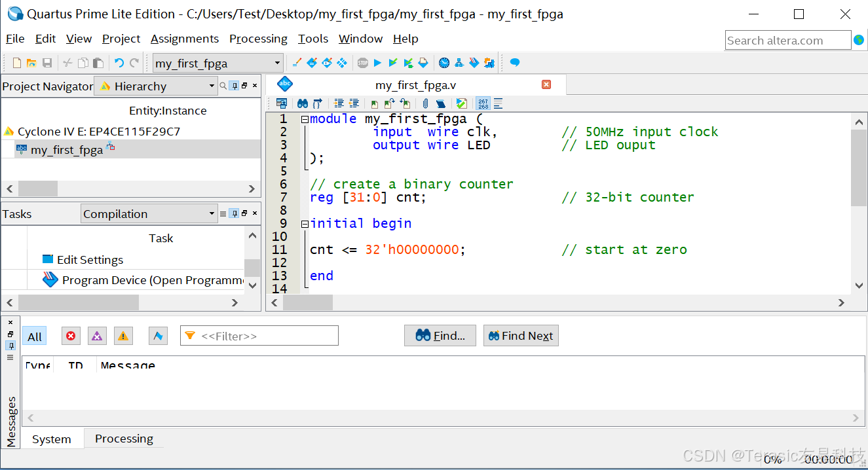Click the Stop Processing icon
This screenshot has height=470, width=868.
tap(363, 63)
